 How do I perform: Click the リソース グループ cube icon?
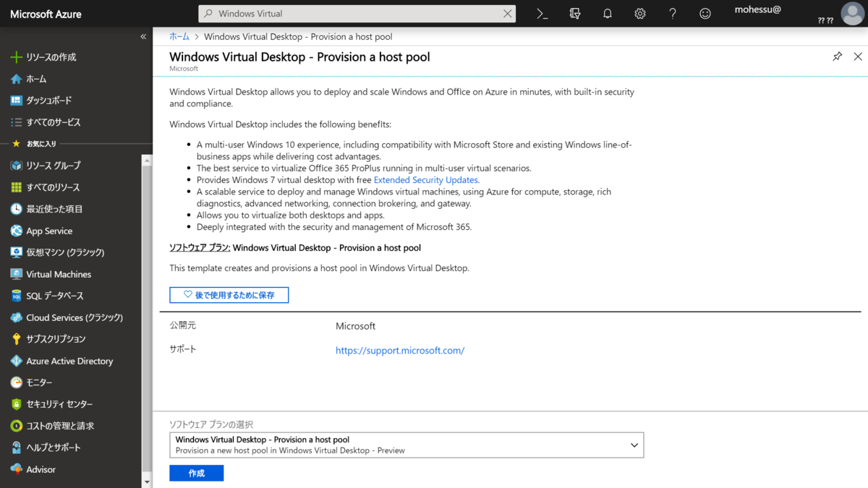tap(16, 166)
